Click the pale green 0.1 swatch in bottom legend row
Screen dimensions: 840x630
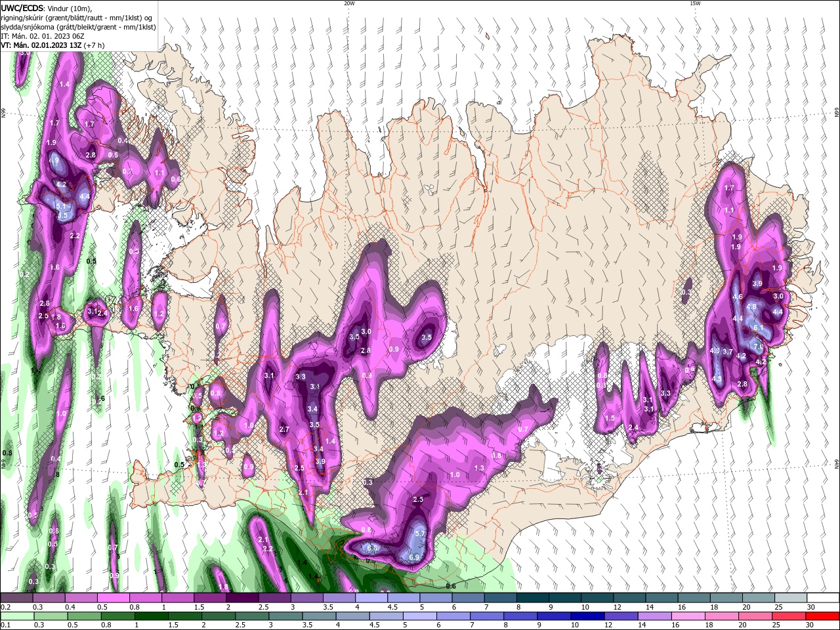(16, 616)
